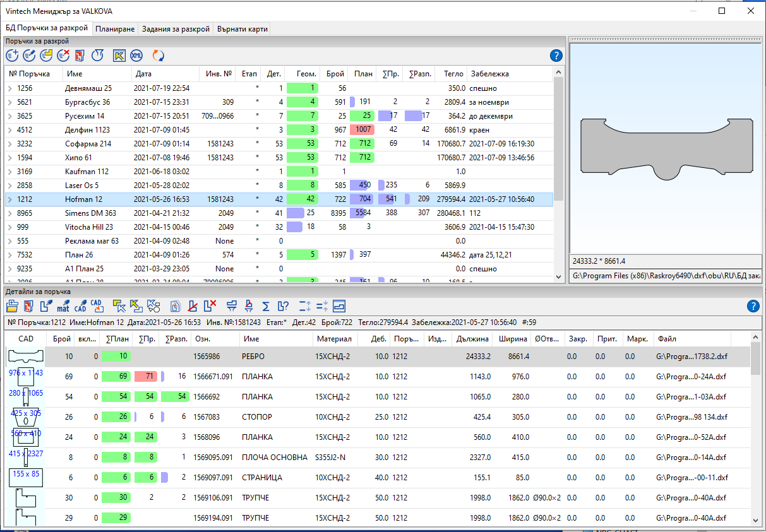The height and width of the screenshot is (532, 766).
Task: Expand order row 8965 Simens DM 363
Action: 9,213
